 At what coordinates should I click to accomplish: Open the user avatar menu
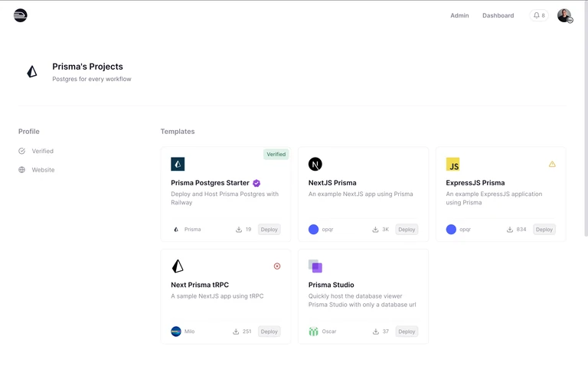(x=564, y=15)
